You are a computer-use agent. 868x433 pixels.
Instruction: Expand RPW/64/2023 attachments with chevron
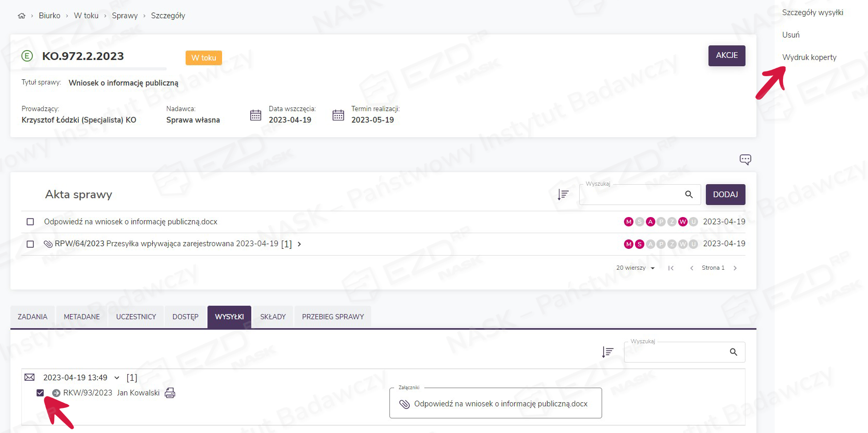[299, 244]
